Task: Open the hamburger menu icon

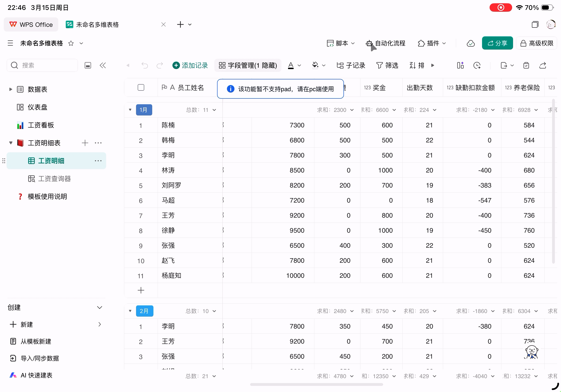Action: point(10,43)
